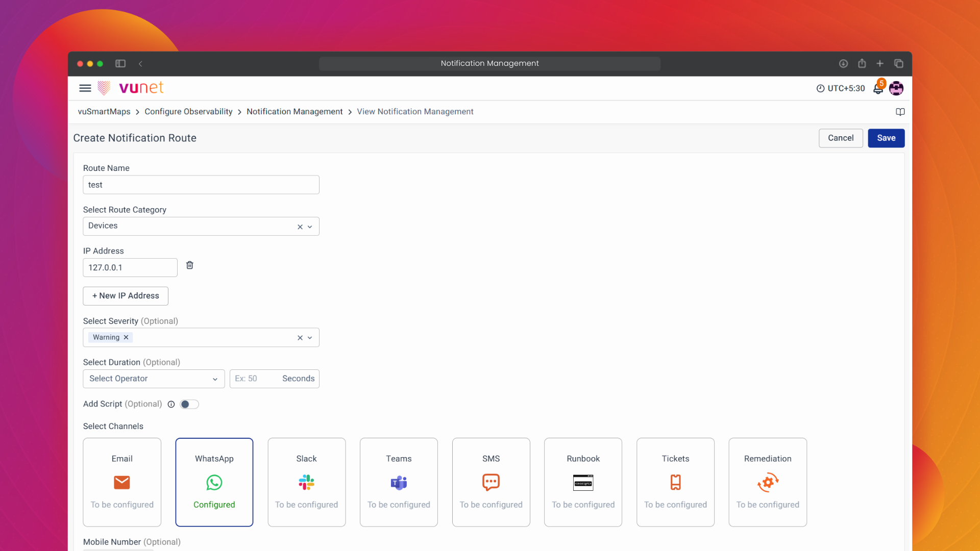Image resolution: width=980 pixels, height=551 pixels.
Task: Enable the Add Script toggle
Action: (189, 405)
